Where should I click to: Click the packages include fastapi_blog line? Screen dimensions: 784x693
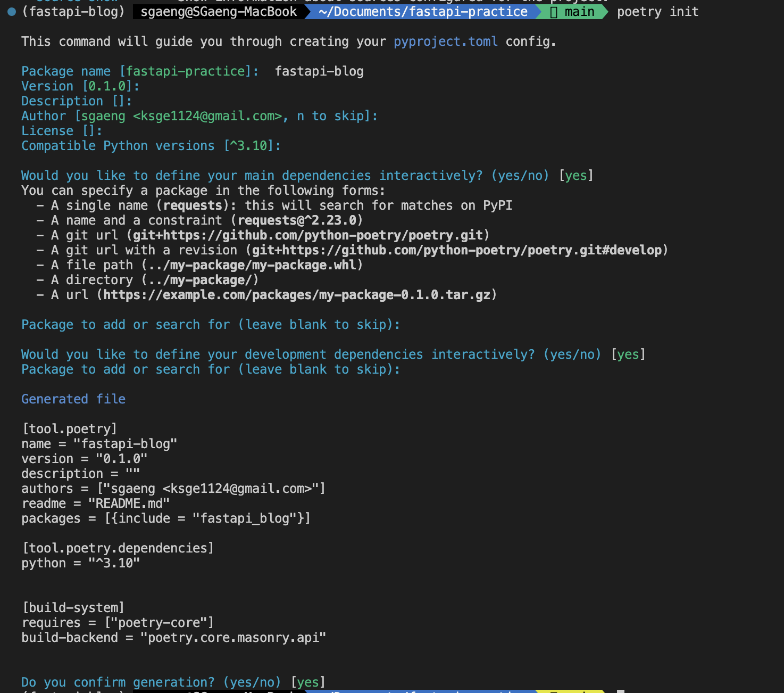tap(166, 518)
